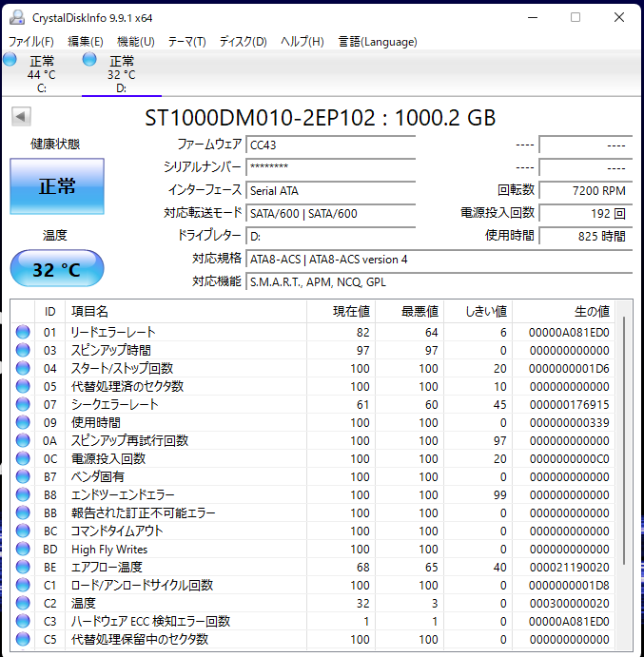This screenshot has width=644, height=657.
Task: Click status icon of ベンダ固有 row
Action: click(23, 476)
